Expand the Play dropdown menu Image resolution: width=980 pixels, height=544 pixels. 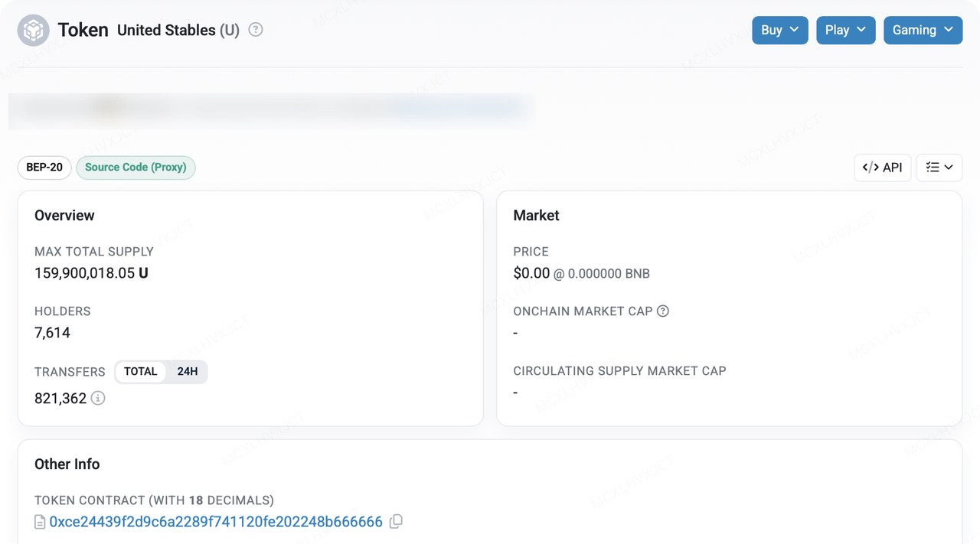[845, 30]
